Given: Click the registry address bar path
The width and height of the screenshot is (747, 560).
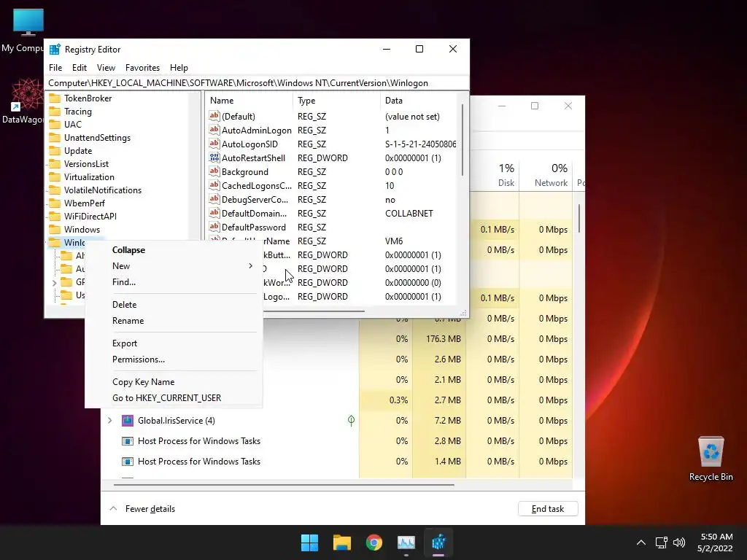Looking at the screenshot, I should tap(256, 83).
